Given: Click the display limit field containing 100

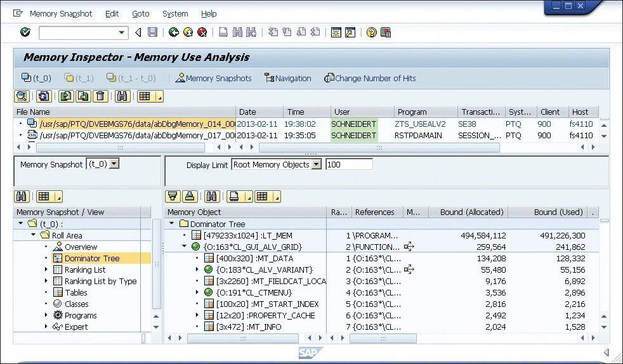Looking at the screenshot, I should click(x=349, y=164).
